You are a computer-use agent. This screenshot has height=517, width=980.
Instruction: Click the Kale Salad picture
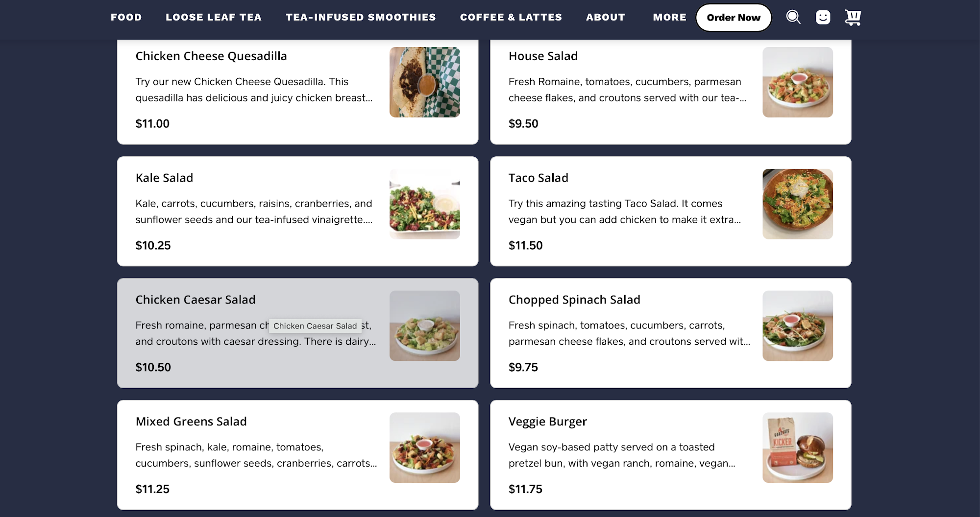[x=424, y=204]
